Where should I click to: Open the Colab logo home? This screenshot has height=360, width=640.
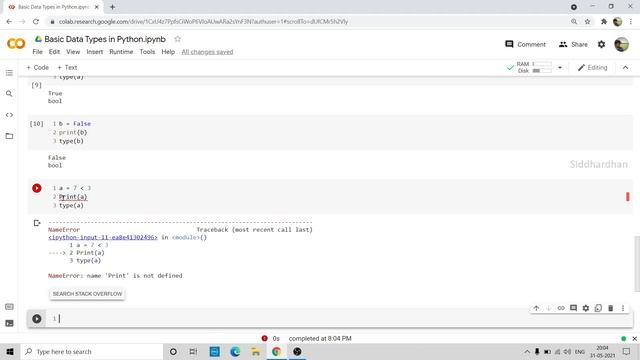coord(16,43)
